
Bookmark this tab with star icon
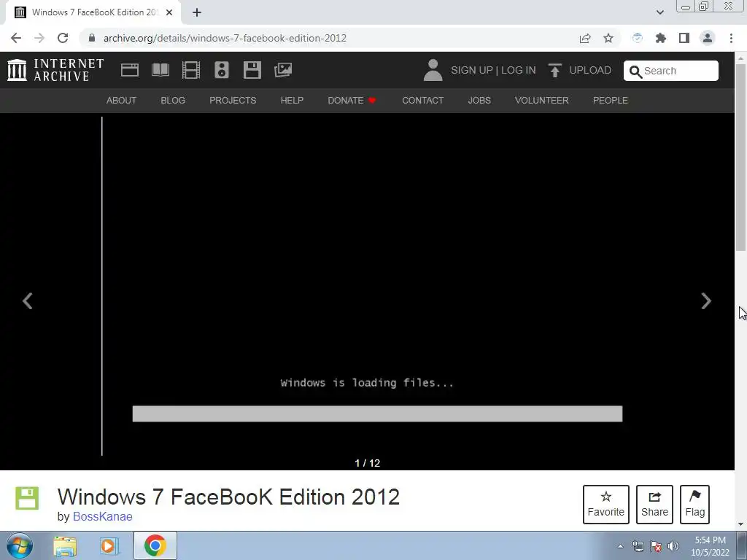[x=608, y=38]
